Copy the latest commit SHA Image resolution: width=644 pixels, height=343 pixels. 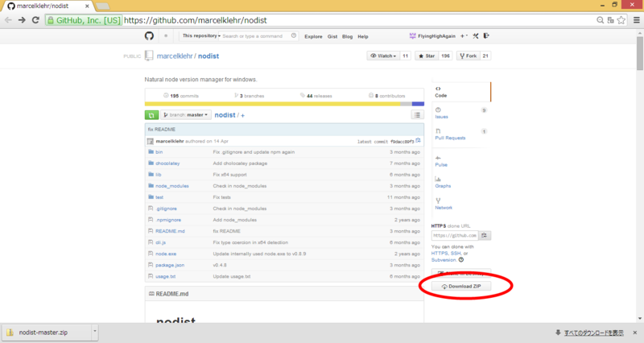418,141
